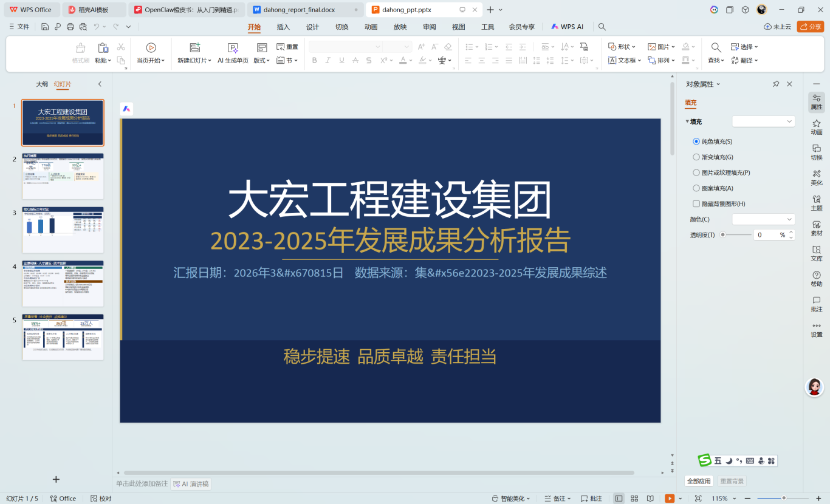Open the dahong_report_final.docx document tab
This screenshot has height=504, width=830.
click(298, 10)
